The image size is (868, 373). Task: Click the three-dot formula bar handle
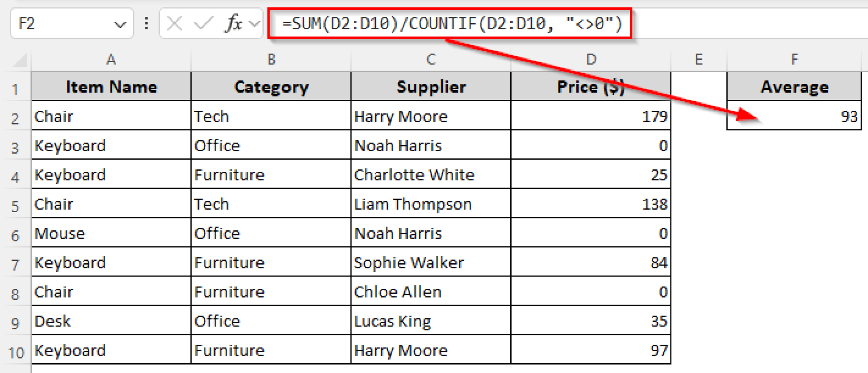147,23
